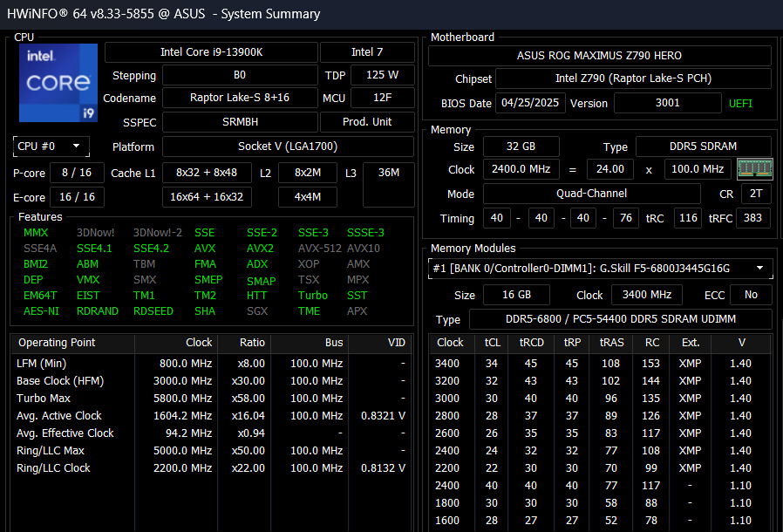
Task: Select the 3400 XMP timing row
Action: (x=600, y=363)
